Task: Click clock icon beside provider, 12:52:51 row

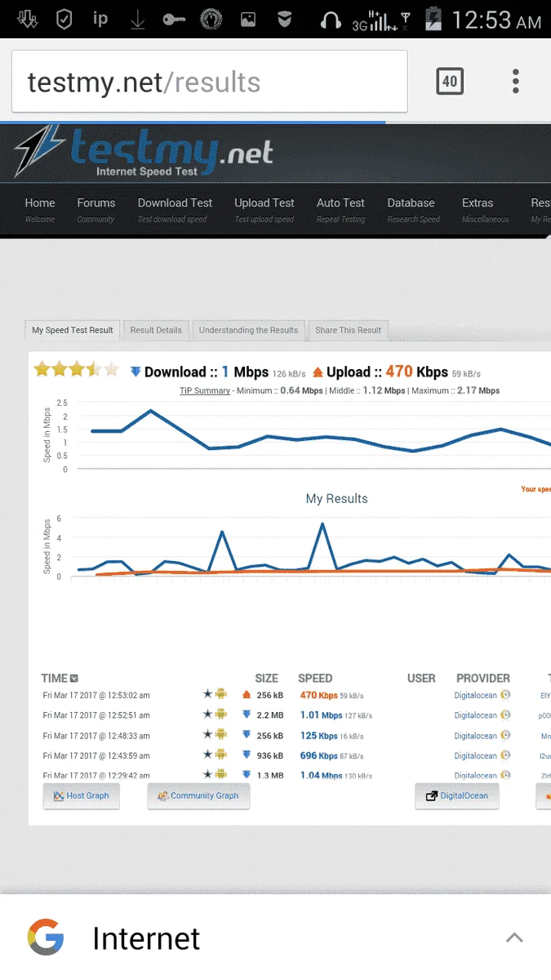Action: coord(505,715)
